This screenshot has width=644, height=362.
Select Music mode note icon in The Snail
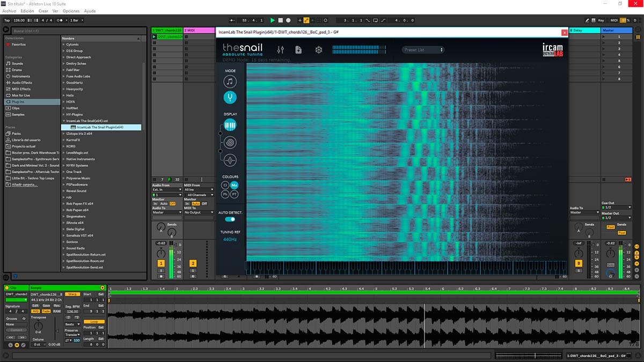tap(230, 82)
